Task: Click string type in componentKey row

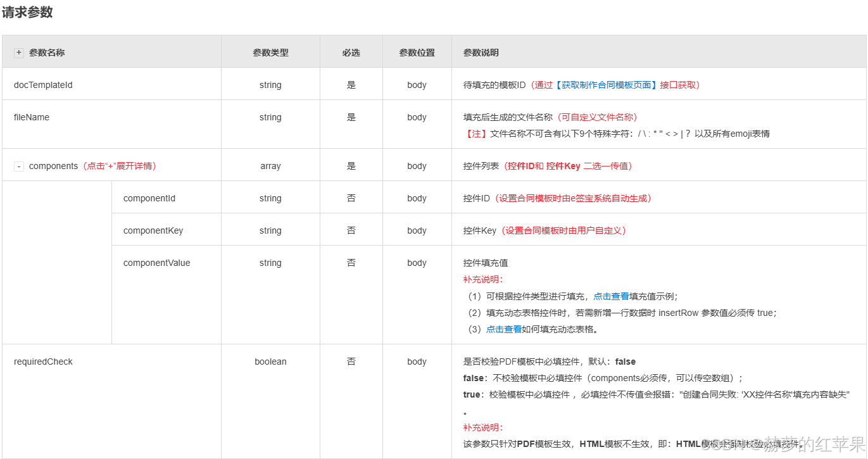Action: pyautogui.click(x=270, y=230)
